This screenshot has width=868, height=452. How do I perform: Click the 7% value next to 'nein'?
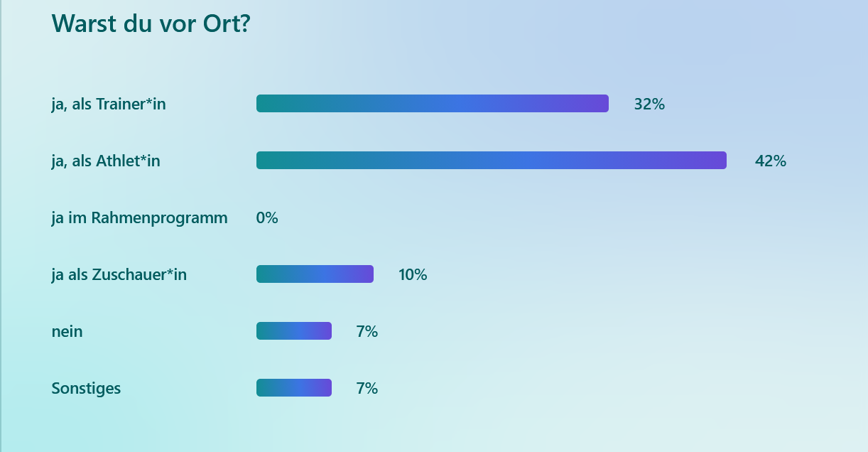click(367, 331)
